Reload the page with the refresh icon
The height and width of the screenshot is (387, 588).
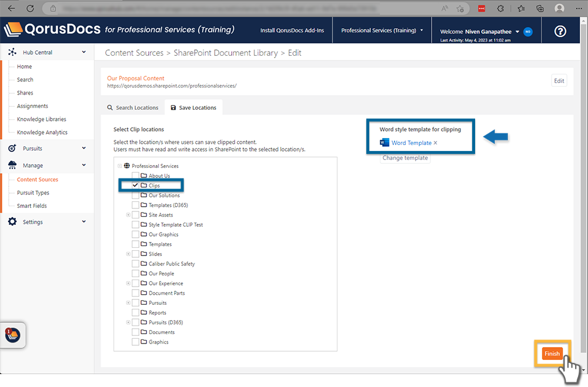[x=30, y=8]
